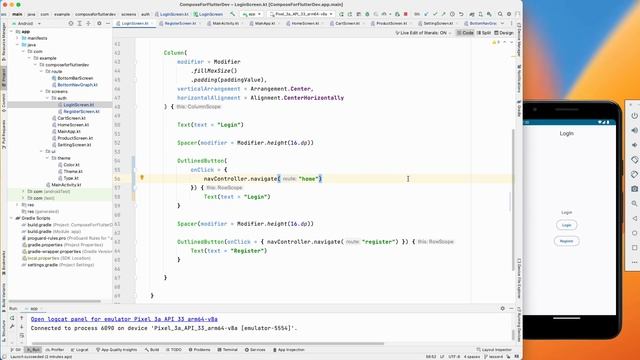The height and width of the screenshot is (360, 640).
Task: Expand the manifests folder
Action: coord(18,38)
